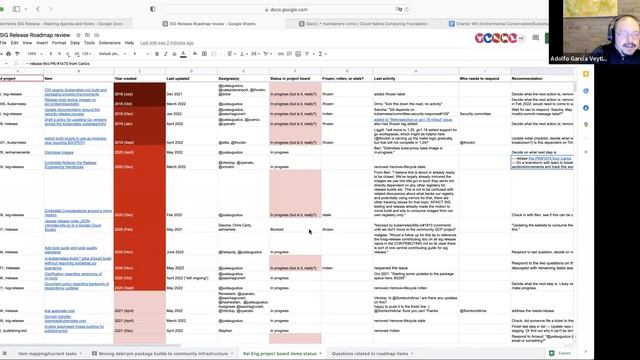Open the 'Domain transfer' item link
The height and width of the screenshot is (360, 640).
[x=65, y=319]
